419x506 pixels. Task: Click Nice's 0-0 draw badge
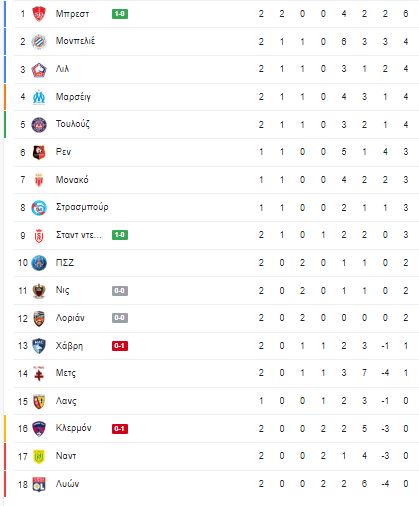pos(120,291)
